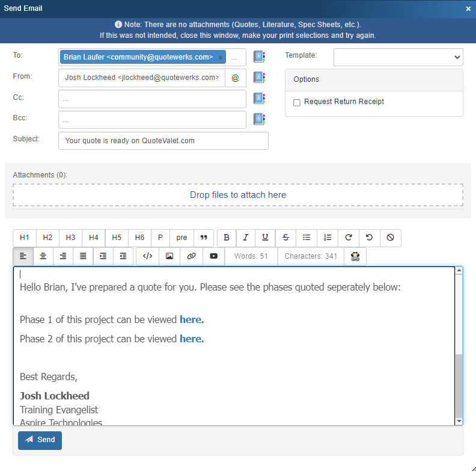
Task: Embed a video with the YouTube icon
Action: click(214, 256)
